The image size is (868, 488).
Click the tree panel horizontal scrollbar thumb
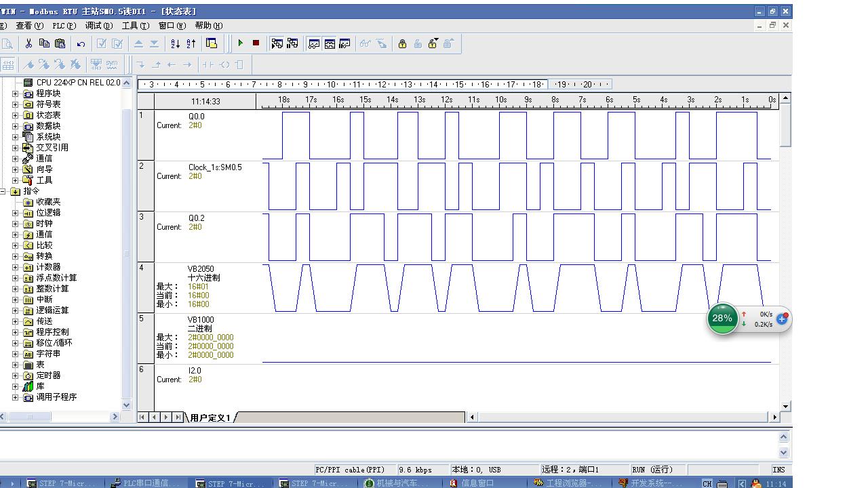31,417
